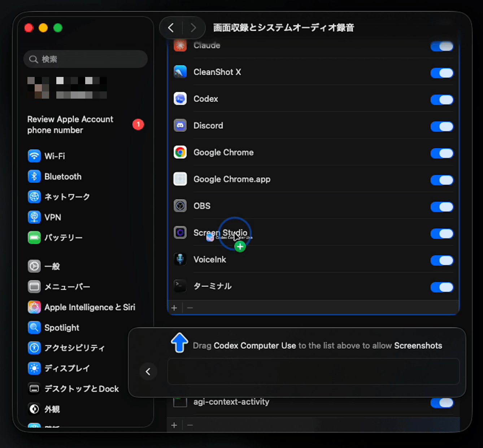Open Review Apple Account phone number

pos(70,125)
